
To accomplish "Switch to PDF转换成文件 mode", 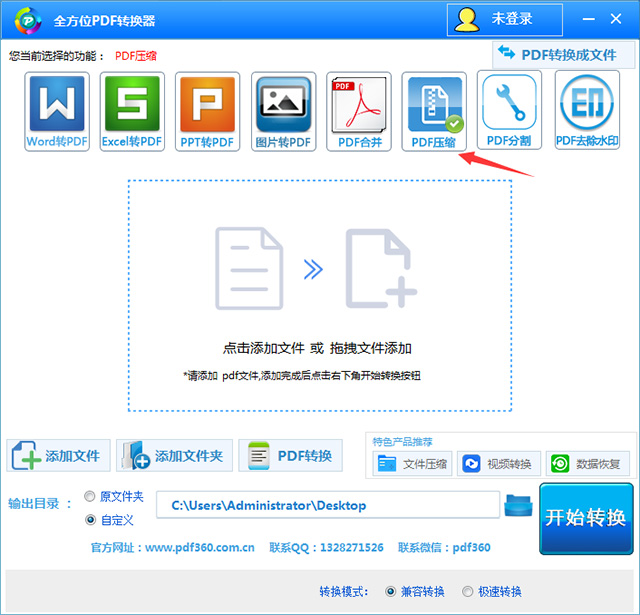I will [563, 55].
